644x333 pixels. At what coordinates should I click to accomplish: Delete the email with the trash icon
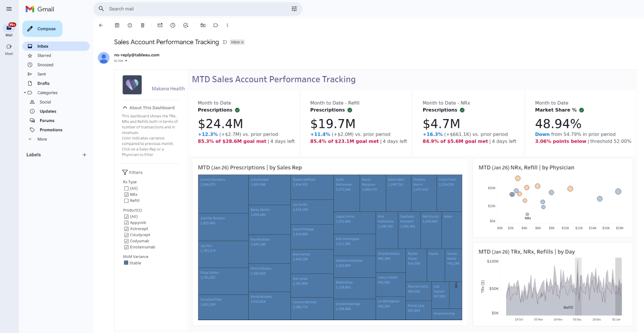point(142,25)
